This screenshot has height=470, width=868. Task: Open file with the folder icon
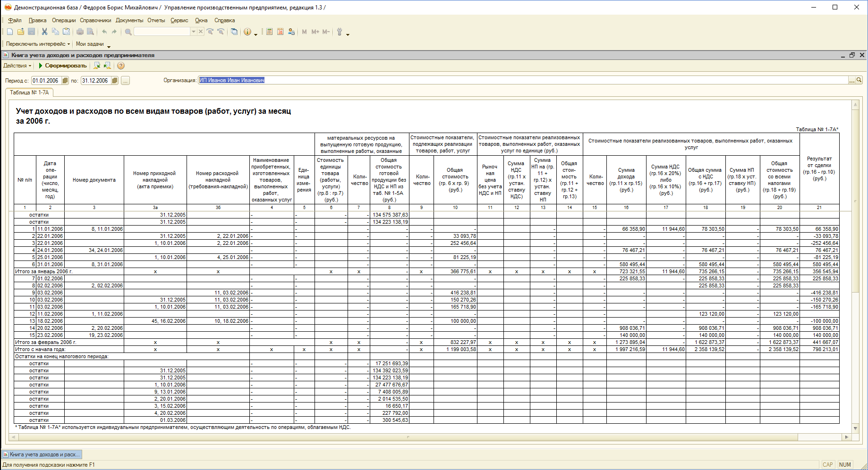coord(21,32)
